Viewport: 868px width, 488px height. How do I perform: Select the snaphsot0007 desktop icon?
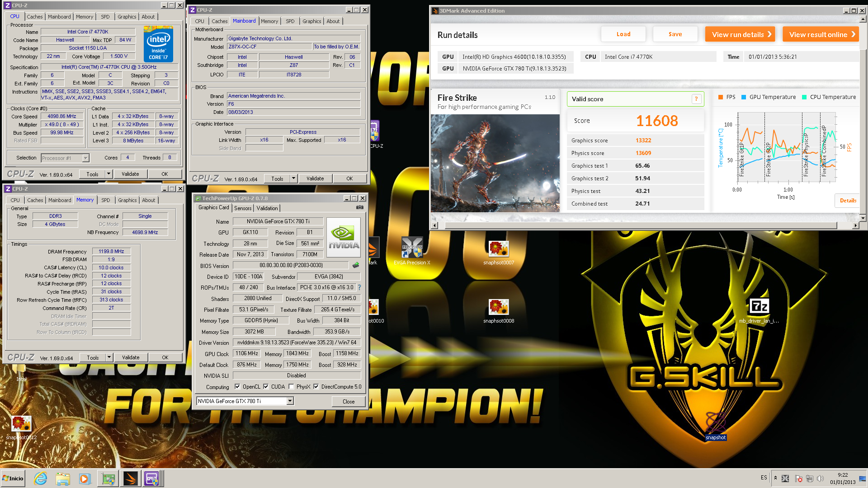499,252
